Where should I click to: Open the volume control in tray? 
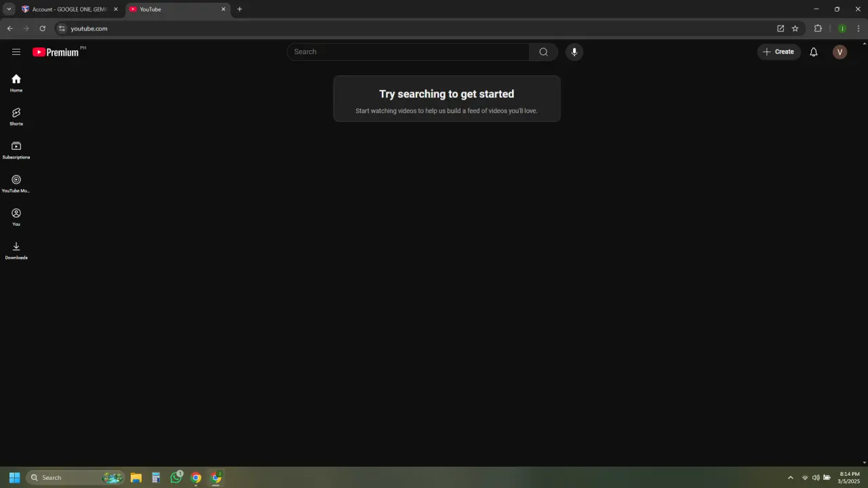point(816,478)
